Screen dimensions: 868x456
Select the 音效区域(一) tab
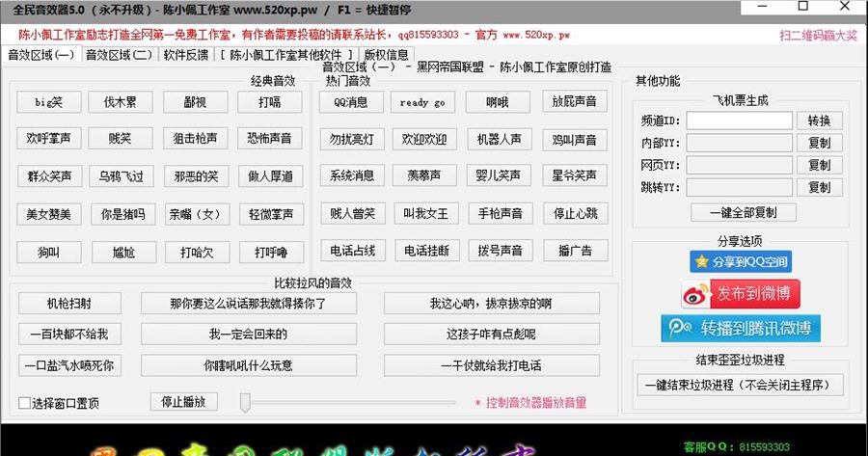(41, 55)
